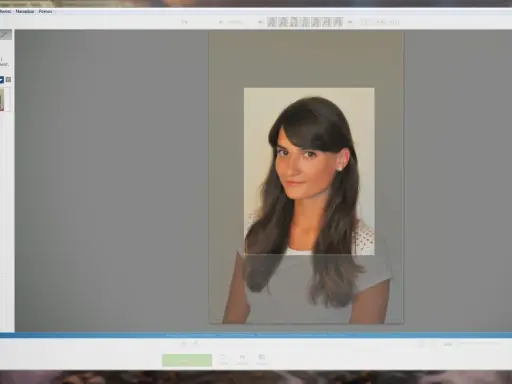Click the first print layout icon in toolbar
This screenshot has width=512, height=384.
pyautogui.click(x=272, y=22)
